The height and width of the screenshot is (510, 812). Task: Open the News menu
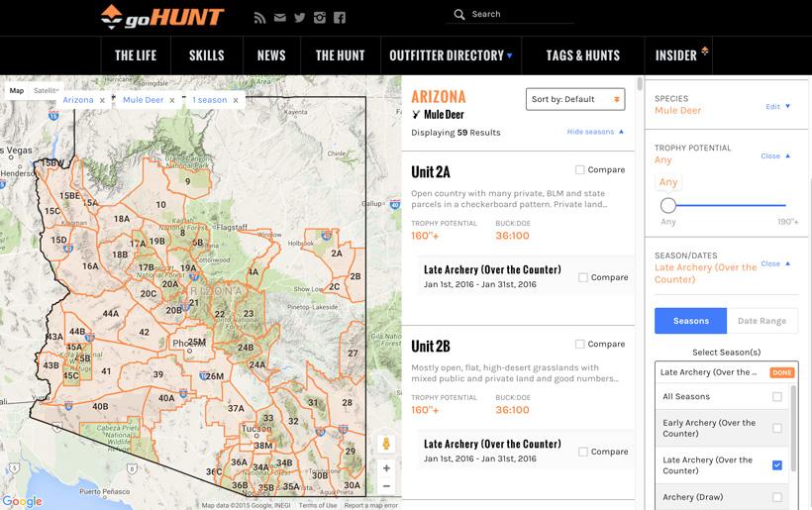pyautogui.click(x=271, y=55)
